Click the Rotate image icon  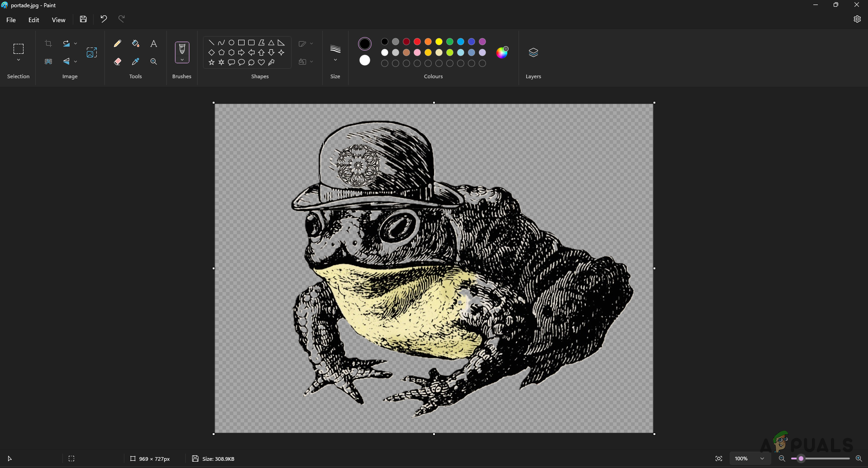click(66, 43)
